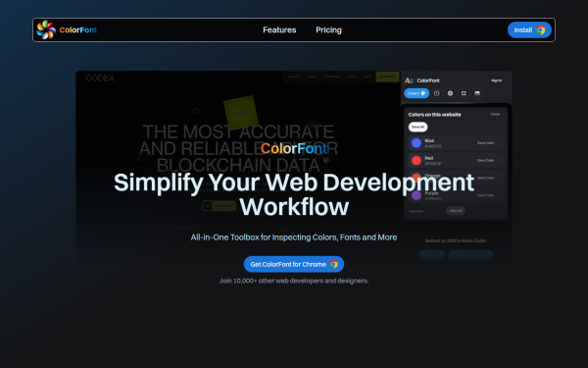Click Get ColorFont for Chrome button
The height and width of the screenshot is (368, 588).
pos(294,264)
